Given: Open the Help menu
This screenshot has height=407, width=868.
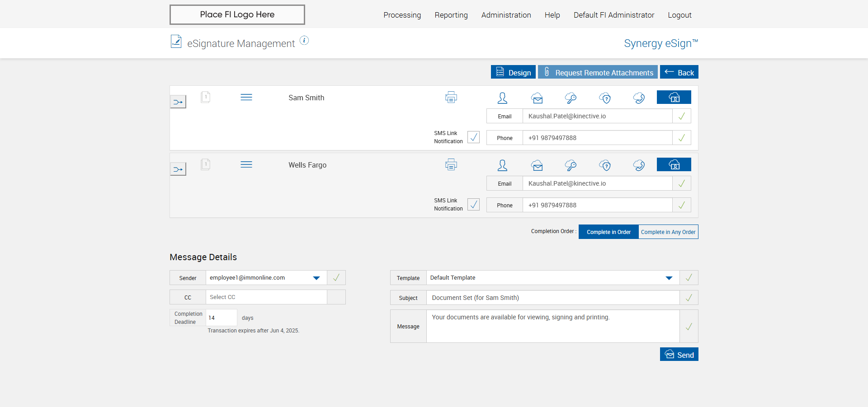Looking at the screenshot, I should click(552, 15).
